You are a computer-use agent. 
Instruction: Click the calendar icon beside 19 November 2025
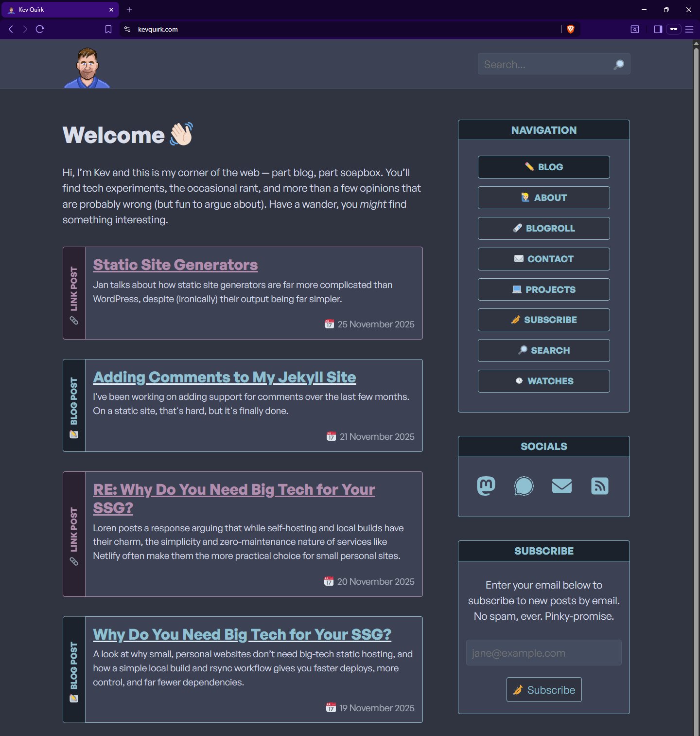pyautogui.click(x=331, y=708)
